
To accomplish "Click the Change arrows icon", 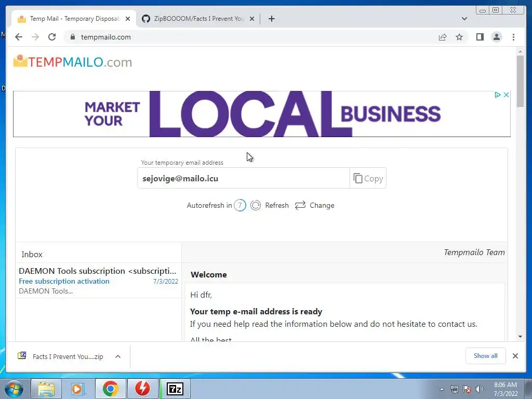I will pyautogui.click(x=300, y=205).
